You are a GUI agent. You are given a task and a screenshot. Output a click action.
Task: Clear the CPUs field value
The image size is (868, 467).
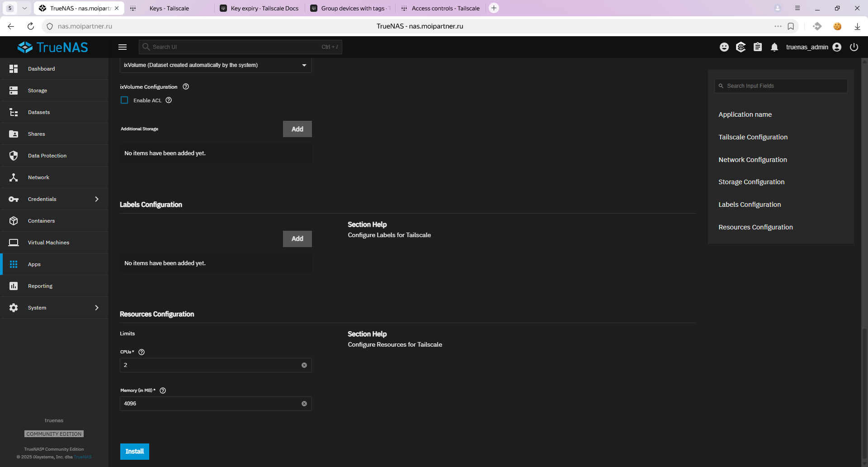point(304,365)
